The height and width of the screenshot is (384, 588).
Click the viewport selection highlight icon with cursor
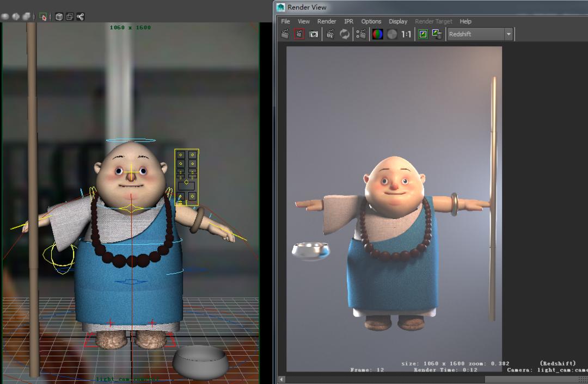(x=43, y=17)
